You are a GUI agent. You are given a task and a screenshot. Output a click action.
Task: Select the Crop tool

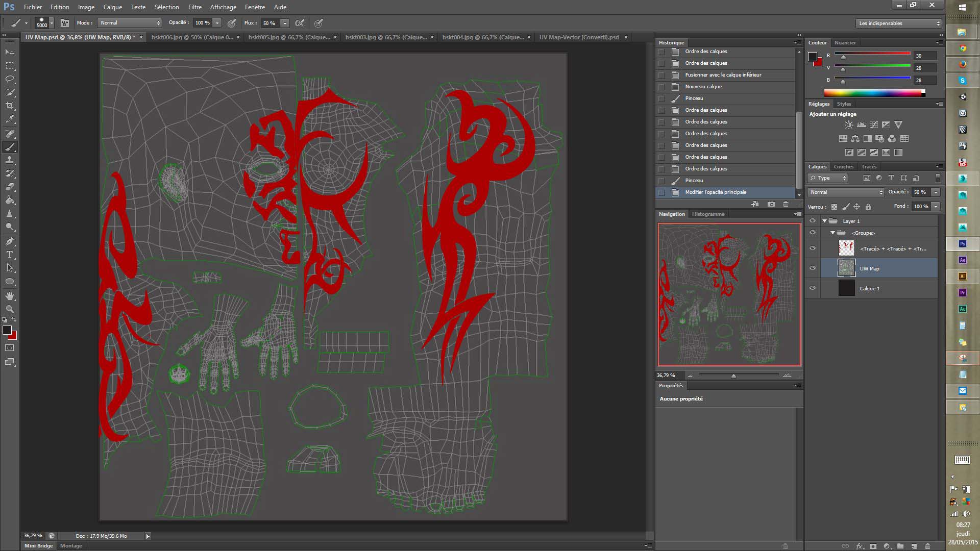(x=10, y=106)
